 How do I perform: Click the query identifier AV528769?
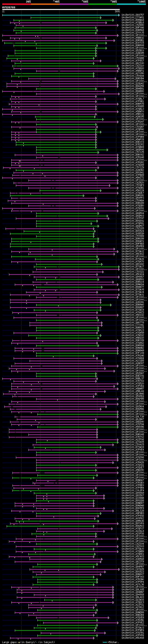click(9, 7)
